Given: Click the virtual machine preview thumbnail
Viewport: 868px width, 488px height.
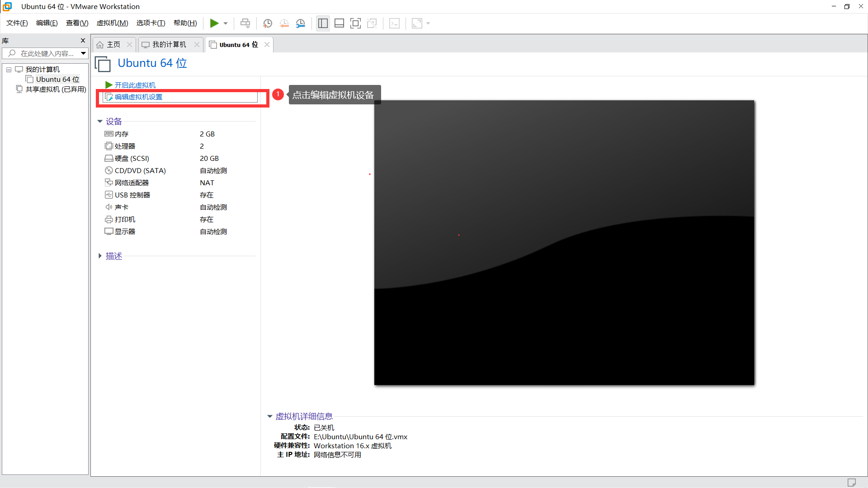Looking at the screenshot, I should 564,243.
